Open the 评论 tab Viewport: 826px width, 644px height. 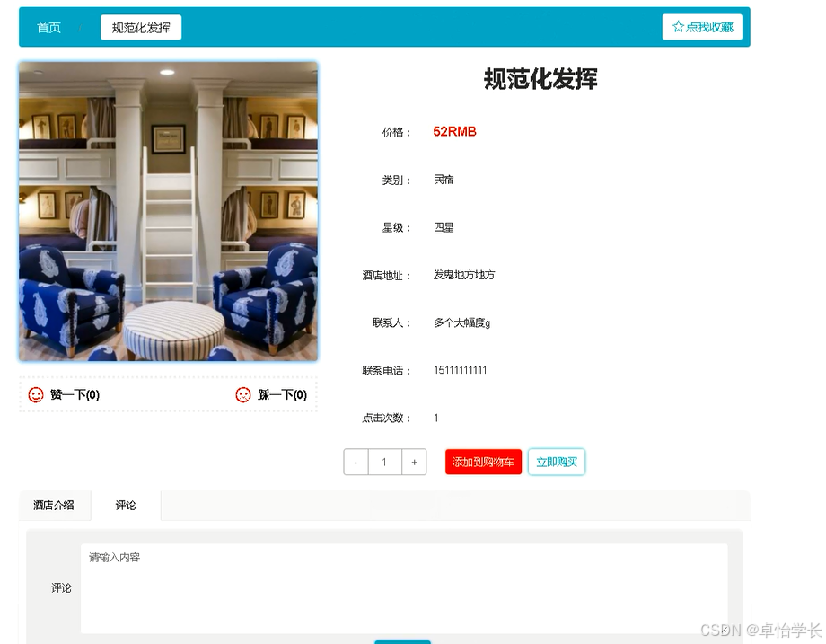pos(125,505)
